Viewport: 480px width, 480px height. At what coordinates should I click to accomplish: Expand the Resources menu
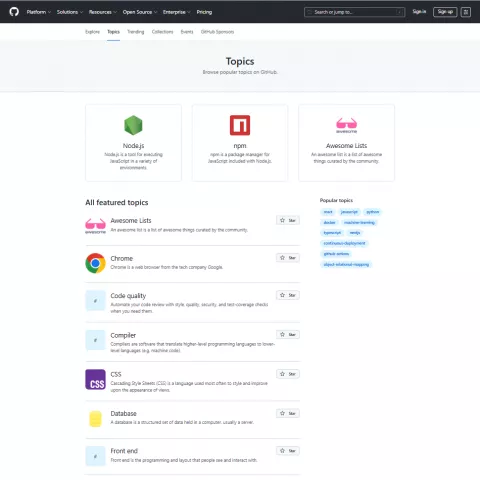coord(103,12)
